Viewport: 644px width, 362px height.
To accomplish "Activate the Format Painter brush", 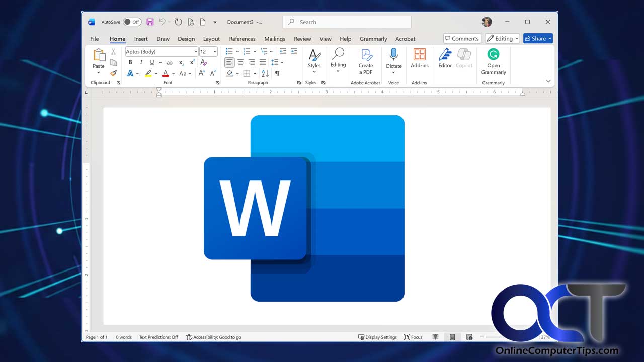I will pyautogui.click(x=113, y=73).
